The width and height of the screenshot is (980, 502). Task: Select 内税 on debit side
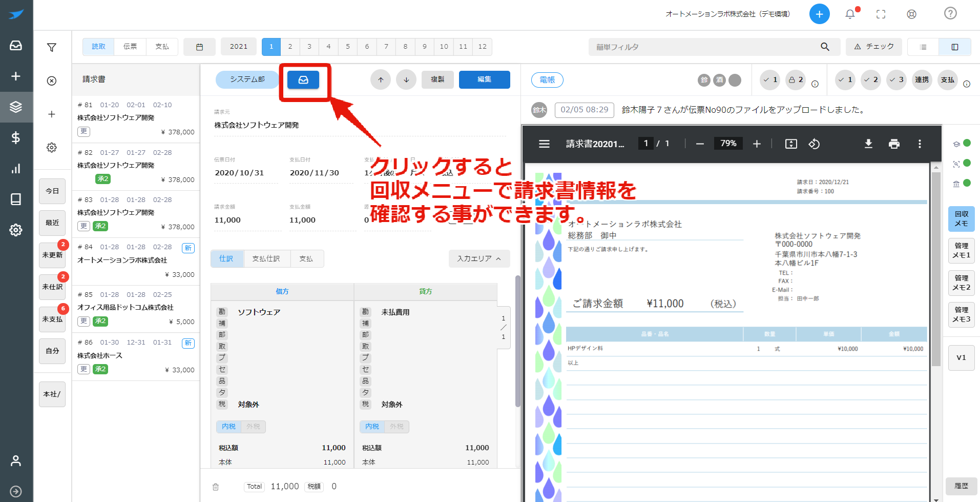pos(228,426)
